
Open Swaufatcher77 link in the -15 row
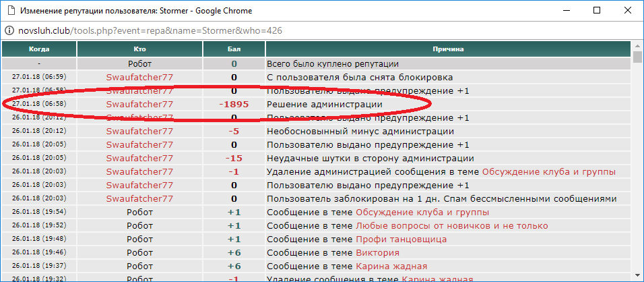[139, 159]
